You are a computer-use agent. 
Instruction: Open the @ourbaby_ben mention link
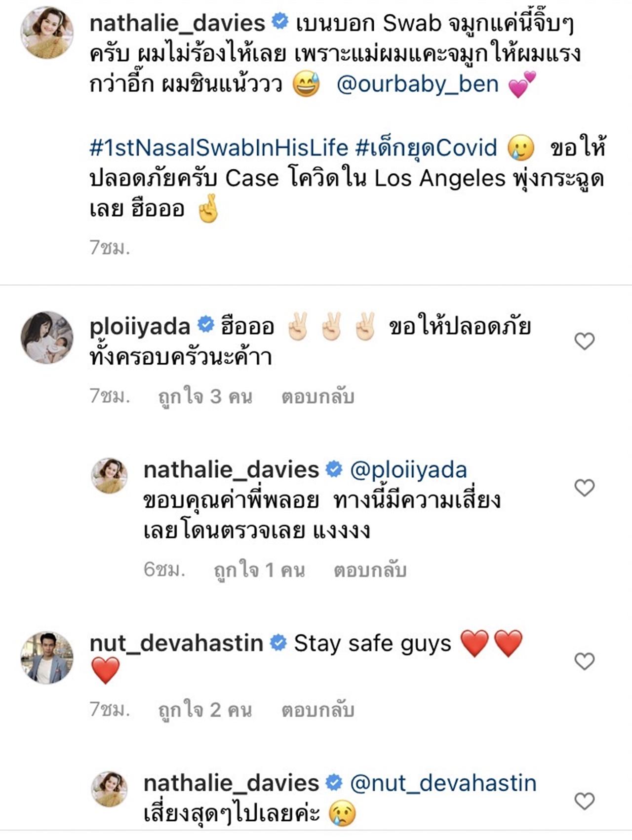tap(417, 84)
